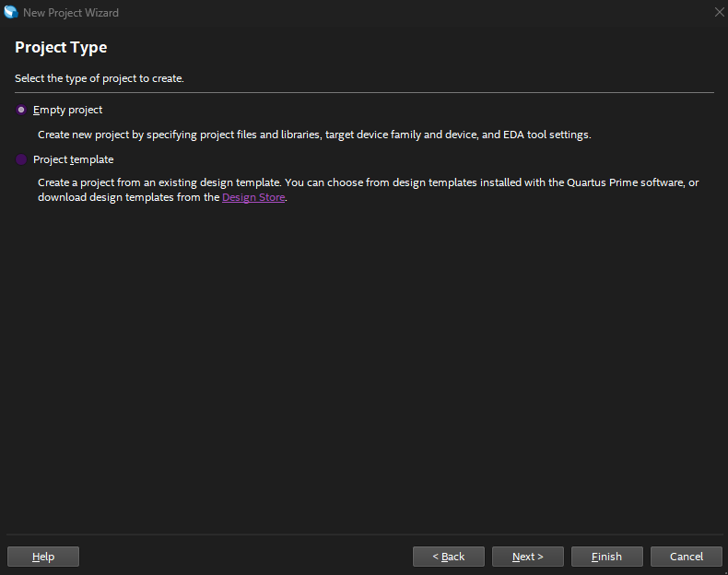Advance the wizard with Next

pyautogui.click(x=528, y=557)
